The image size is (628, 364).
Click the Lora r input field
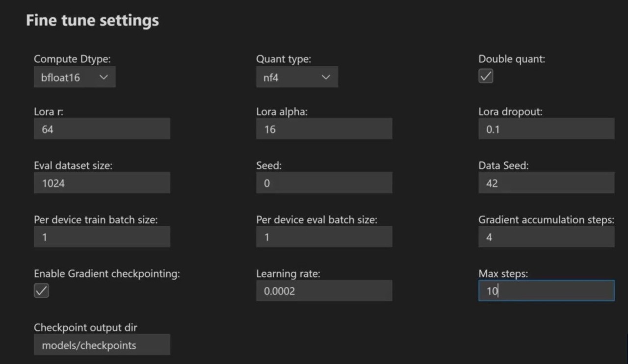click(102, 129)
